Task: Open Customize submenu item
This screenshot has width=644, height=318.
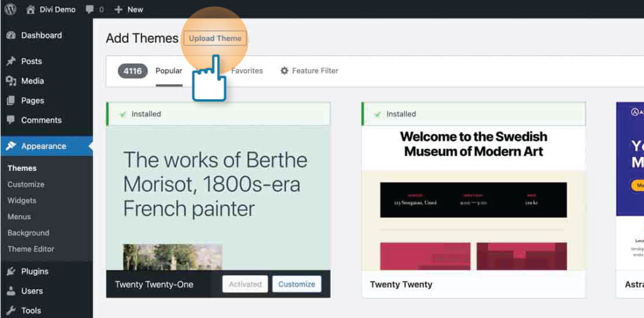Action: pyautogui.click(x=26, y=185)
